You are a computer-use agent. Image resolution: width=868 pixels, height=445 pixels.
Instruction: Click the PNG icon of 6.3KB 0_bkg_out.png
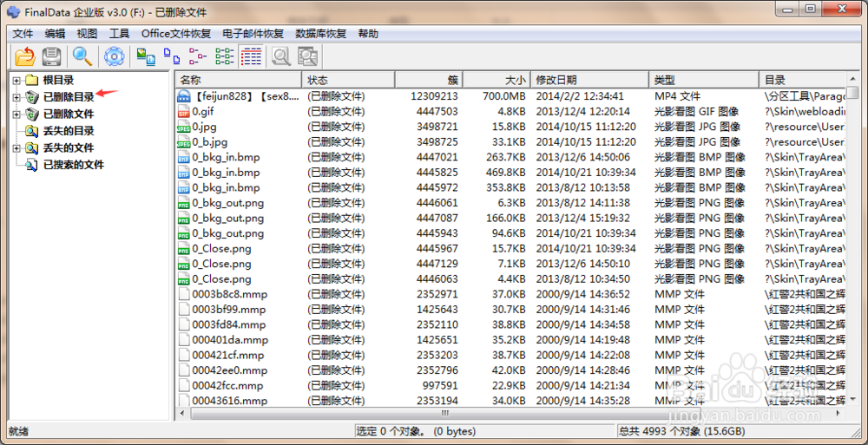click(184, 203)
